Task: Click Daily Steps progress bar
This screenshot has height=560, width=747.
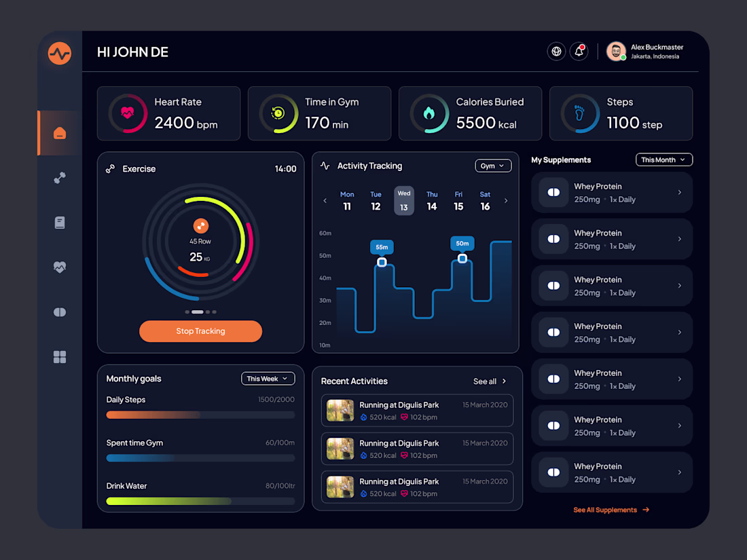Action: (200, 415)
